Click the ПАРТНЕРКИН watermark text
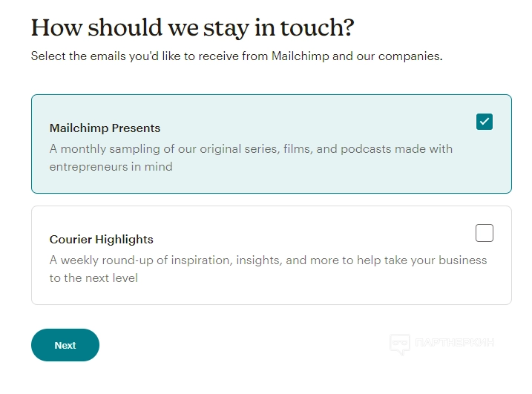The height and width of the screenshot is (394, 532). click(454, 343)
